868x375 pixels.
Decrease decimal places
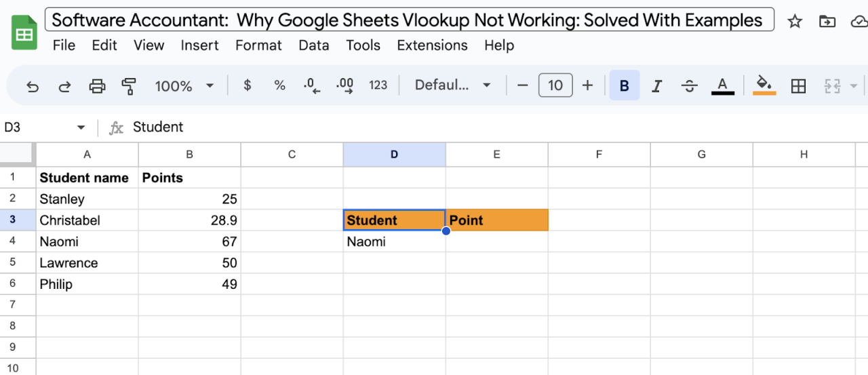click(x=312, y=85)
